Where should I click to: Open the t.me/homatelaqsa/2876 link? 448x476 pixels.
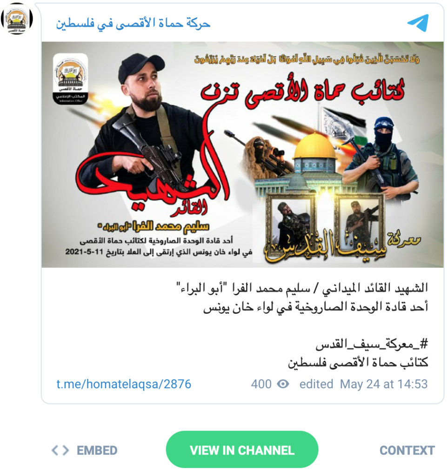[124, 384]
